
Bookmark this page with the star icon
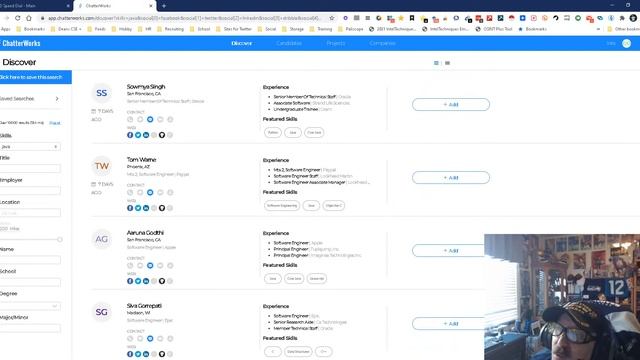[x=332, y=18]
